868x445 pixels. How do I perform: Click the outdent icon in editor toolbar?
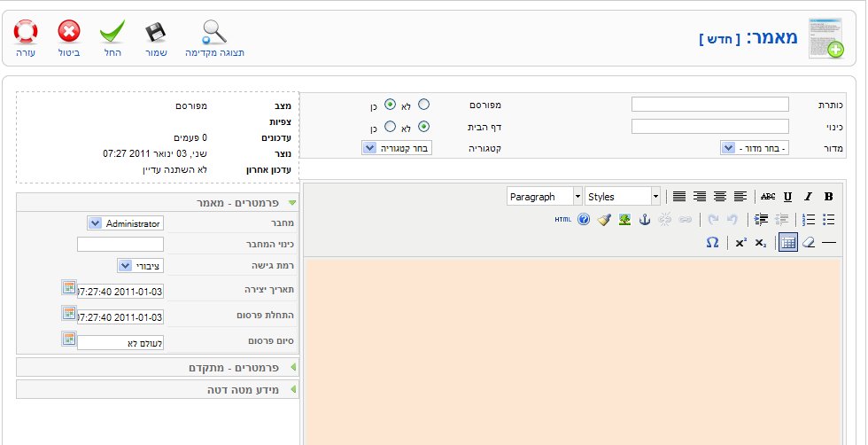[781, 220]
